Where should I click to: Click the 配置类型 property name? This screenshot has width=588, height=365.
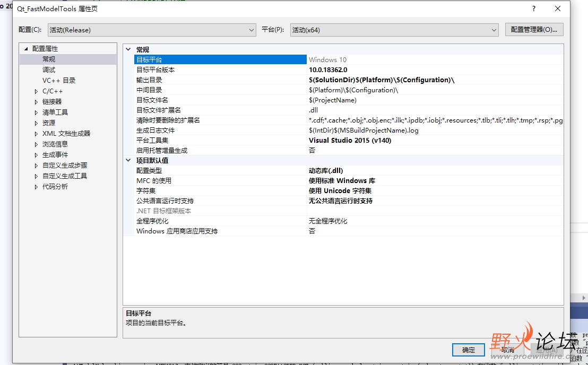click(x=149, y=170)
